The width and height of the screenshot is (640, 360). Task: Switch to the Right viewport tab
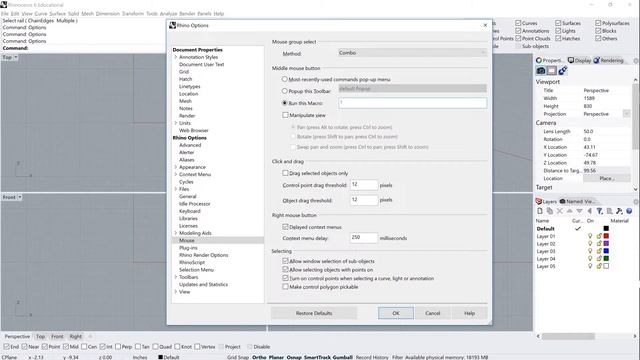pyautogui.click(x=76, y=336)
